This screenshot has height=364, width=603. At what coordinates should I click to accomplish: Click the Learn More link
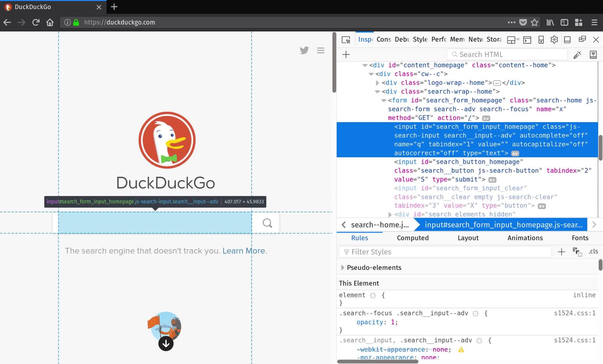click(243, 251)
